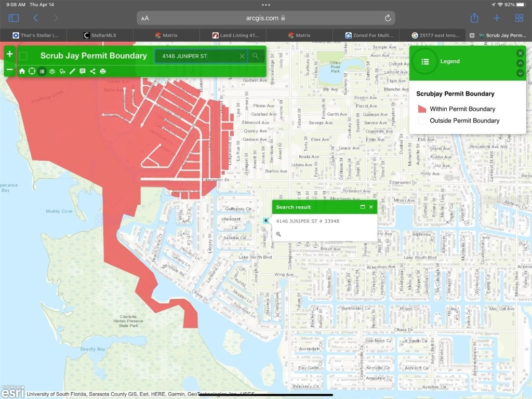This screenshot has width=532, height=399.
Task: Open the Layers stack icon
Action: pyautogui.click(x=52, y=71)
